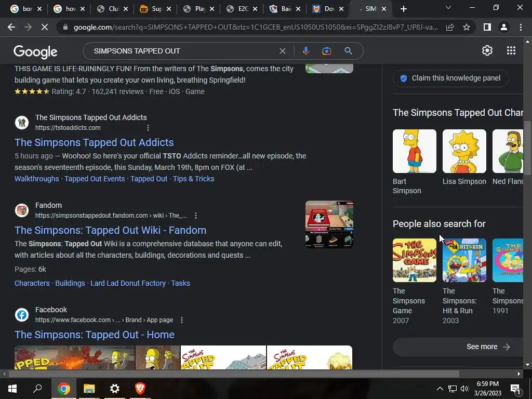Switch to the 'E2G' tab
The image size is (532, 399).
pyautogui.click(x=238, y=9)
